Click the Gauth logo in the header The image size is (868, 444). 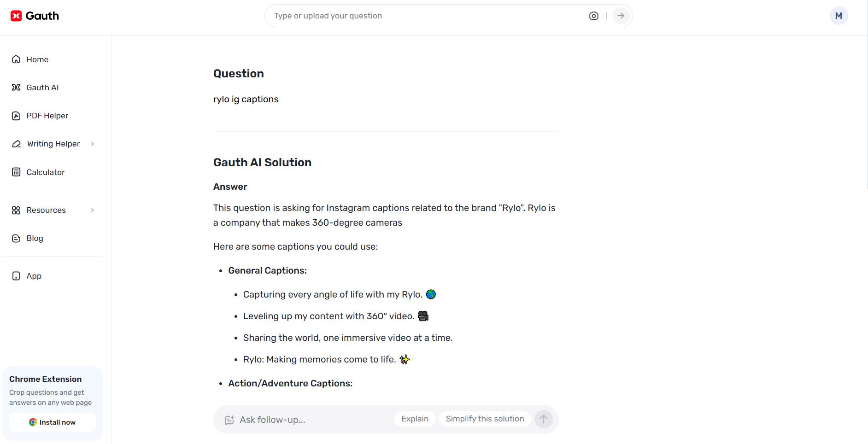[35, 15]
